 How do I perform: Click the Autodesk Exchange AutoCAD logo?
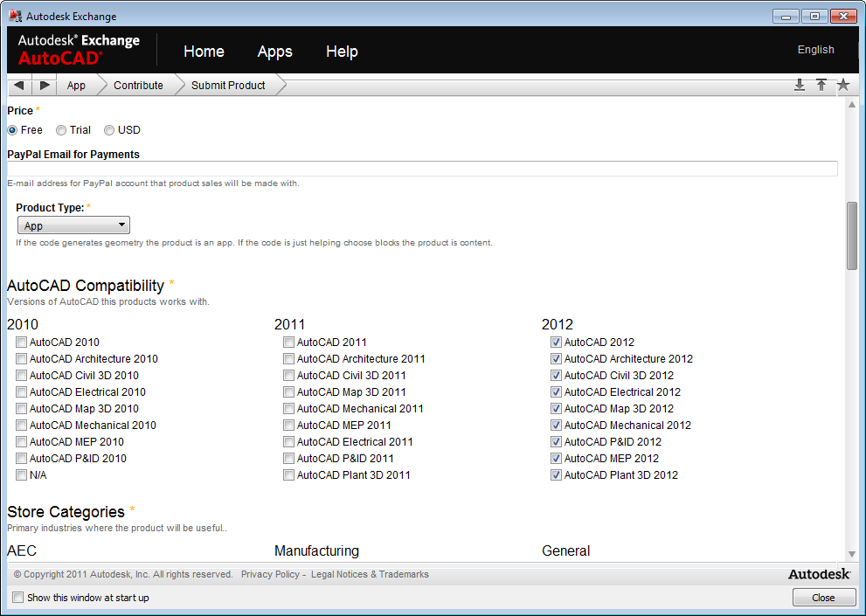(79, 50)
